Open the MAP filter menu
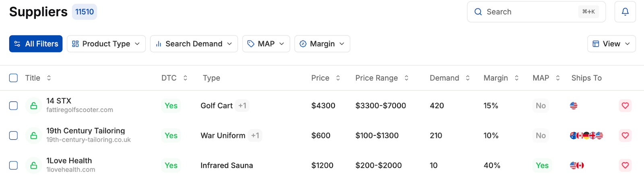Image resolution: width=644 pixels, height=175 pixels. click(266, 44)
